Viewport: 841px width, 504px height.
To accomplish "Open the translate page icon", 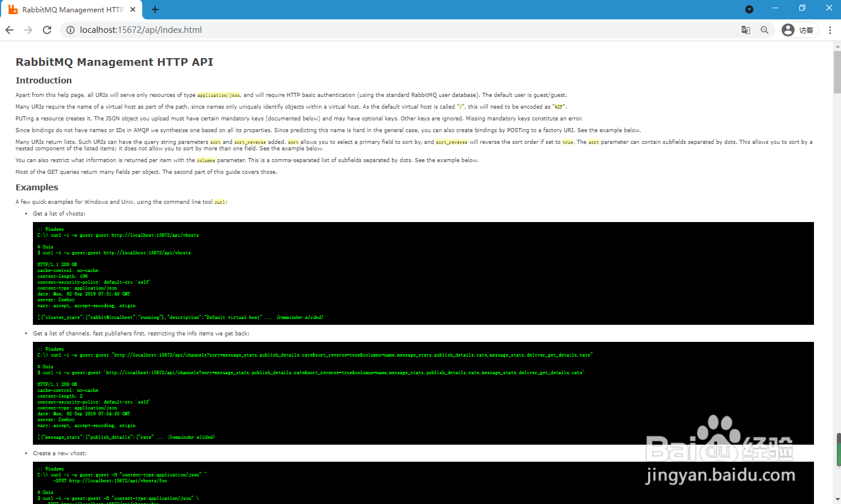I will [x=746, y=30].
